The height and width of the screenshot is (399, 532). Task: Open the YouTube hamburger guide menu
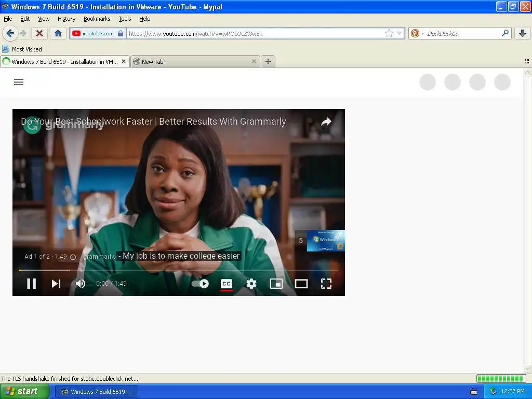19,82
